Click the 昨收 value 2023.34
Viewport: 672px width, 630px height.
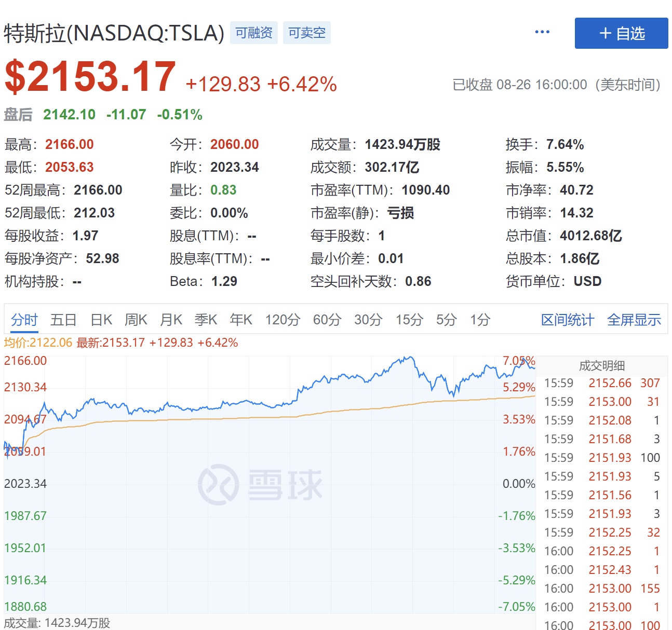(x=235, y=167)
